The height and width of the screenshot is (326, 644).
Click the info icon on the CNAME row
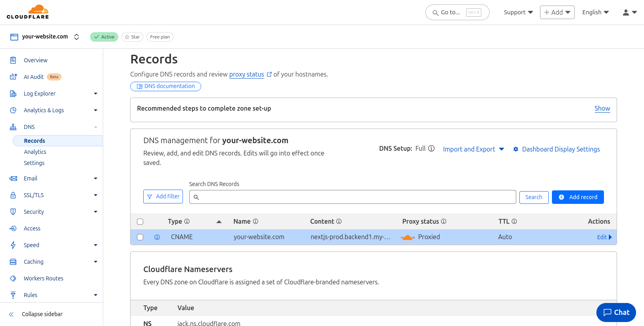tap(157, 237)
